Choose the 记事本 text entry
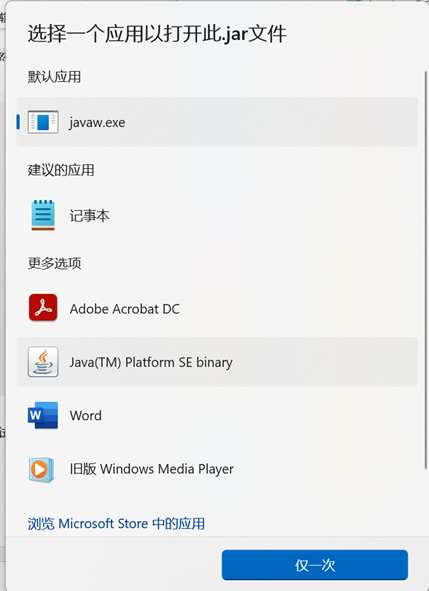Screen dimensions: 429x591 [x=89, y=216]
